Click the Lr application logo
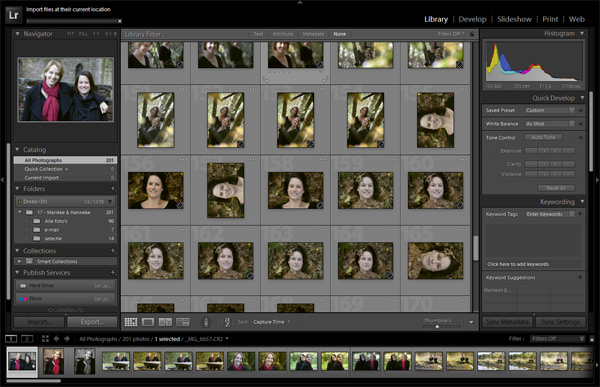Screen dimensions: 600x387 14,15
